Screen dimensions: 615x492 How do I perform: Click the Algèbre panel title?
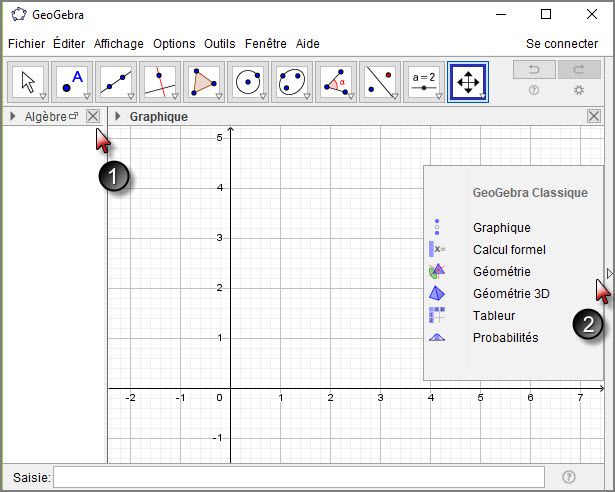45,117
